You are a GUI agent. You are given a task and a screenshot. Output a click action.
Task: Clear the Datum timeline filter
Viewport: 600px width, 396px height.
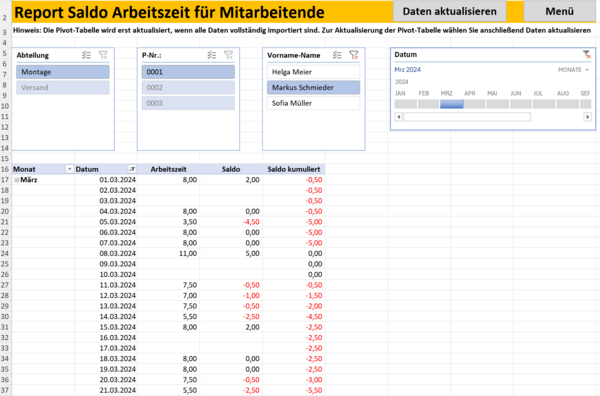point(587,55)
